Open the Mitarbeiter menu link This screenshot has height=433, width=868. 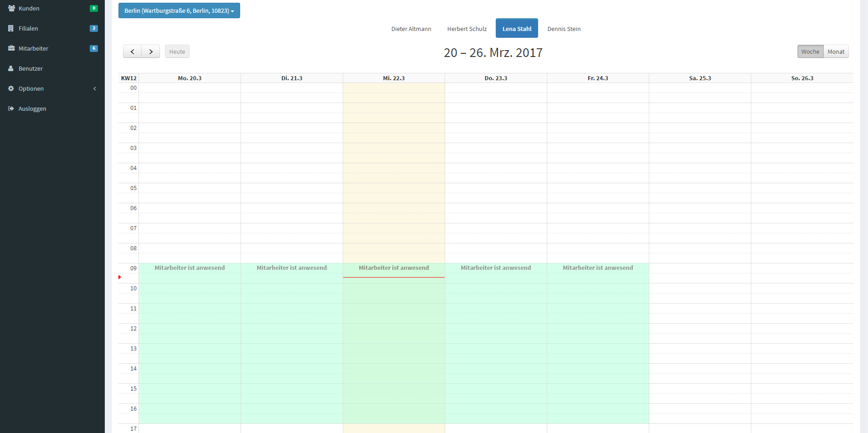(x=33, y=48)
